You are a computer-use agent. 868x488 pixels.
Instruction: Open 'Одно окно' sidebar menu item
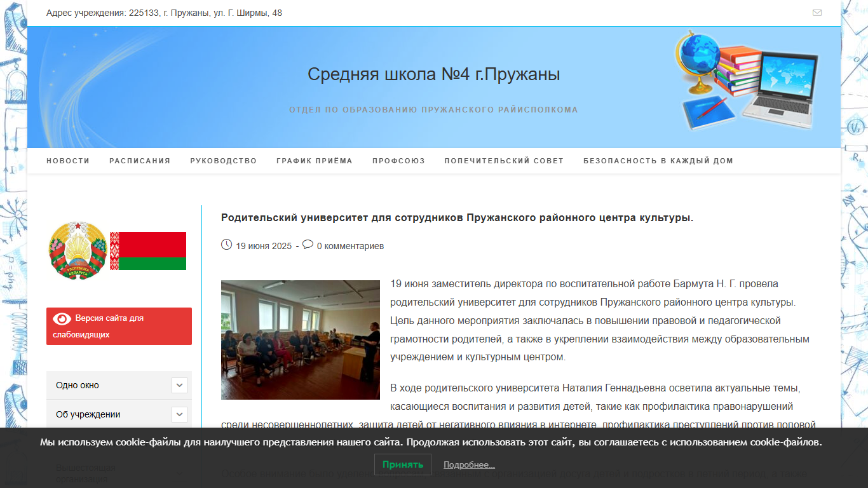pos(78,385)
